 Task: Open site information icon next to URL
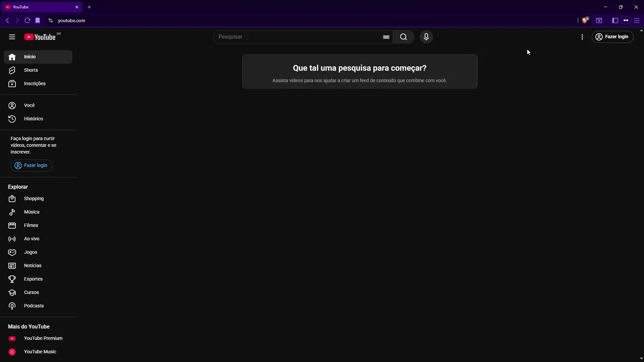[x=50, y=21]
